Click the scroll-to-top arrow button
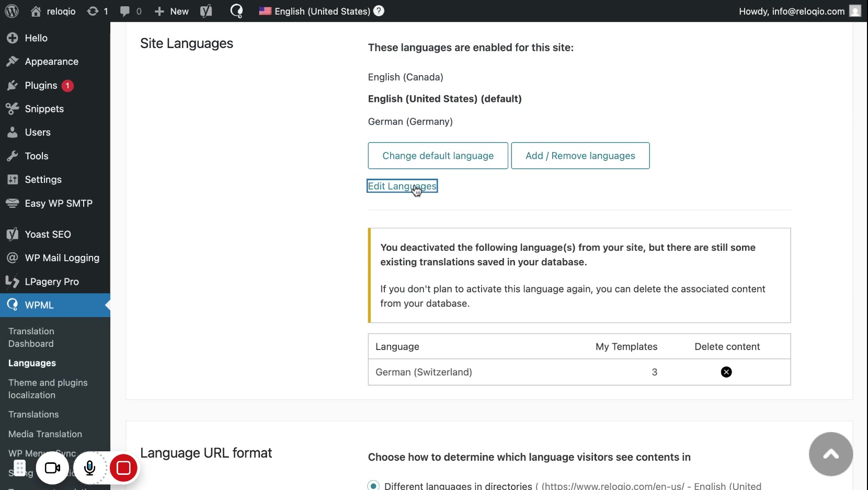Image resolution: width=868 pixels, height=490 pixels. tap(830, 454)
